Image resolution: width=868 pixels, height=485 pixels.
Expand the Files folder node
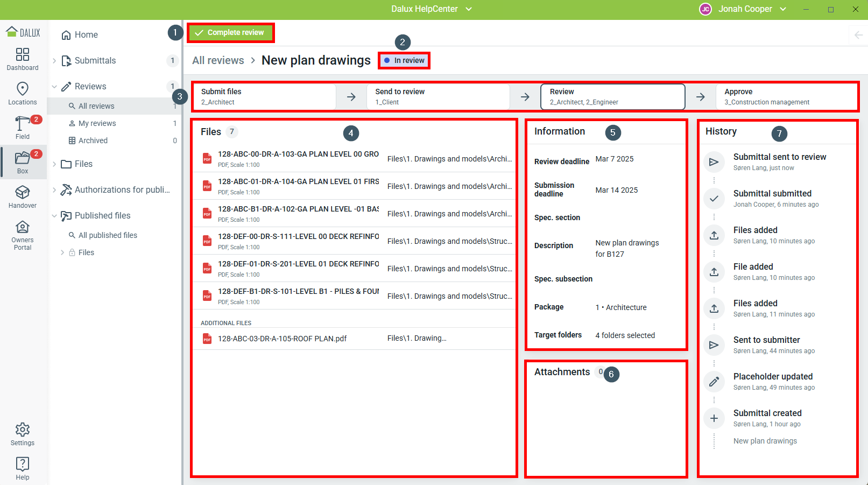pos(54,164)
